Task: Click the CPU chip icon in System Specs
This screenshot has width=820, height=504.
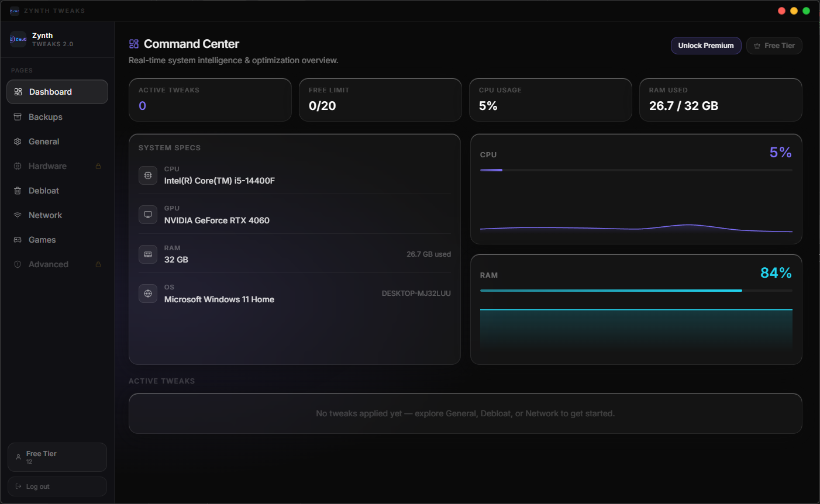Action: coord(148,175)
